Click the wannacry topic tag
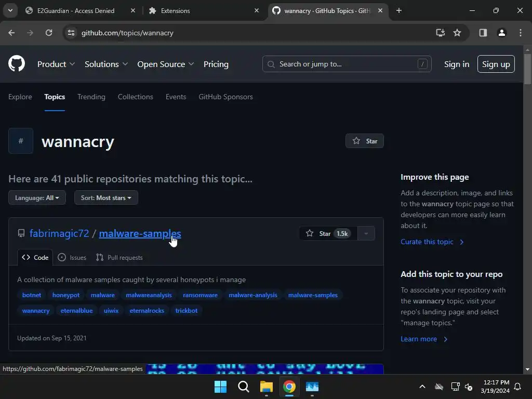 36,311
